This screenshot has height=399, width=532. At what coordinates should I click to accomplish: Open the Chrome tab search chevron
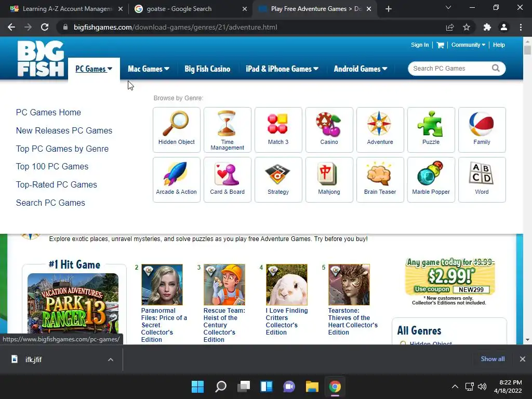(448, 7)
